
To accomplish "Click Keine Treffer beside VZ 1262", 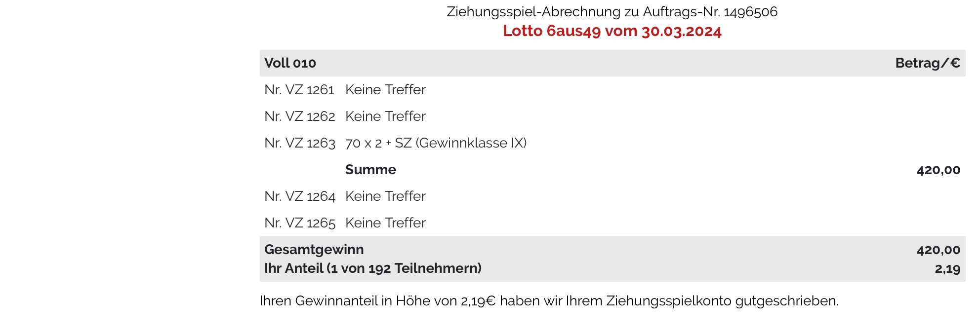I will point(385,116).
